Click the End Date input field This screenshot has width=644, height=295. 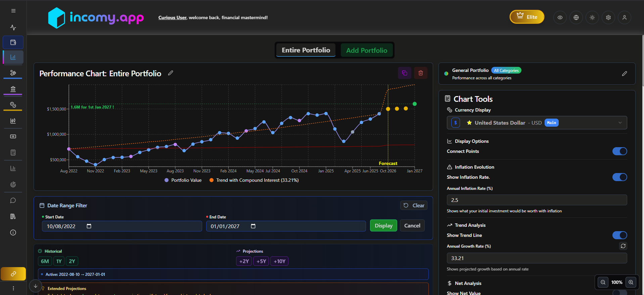[x=286, y=226]
